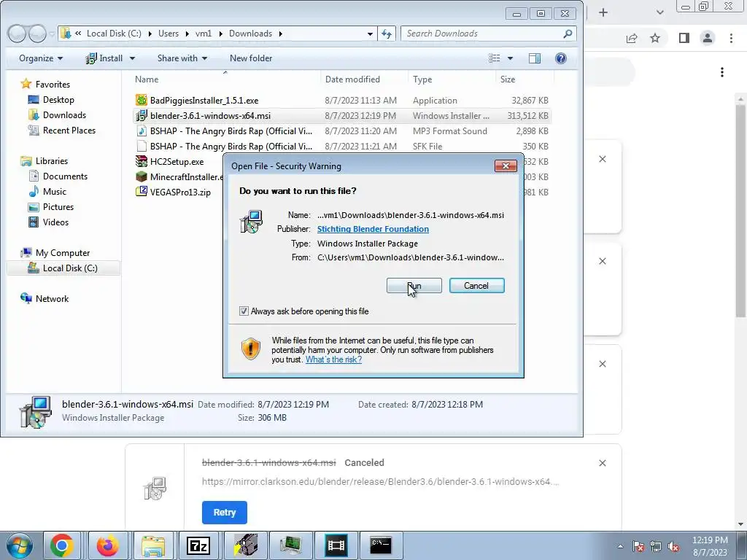Open Explorer help with the question mark icon
Image resolution: width=747 pixels, height=560 pixels.
(561, 58)
